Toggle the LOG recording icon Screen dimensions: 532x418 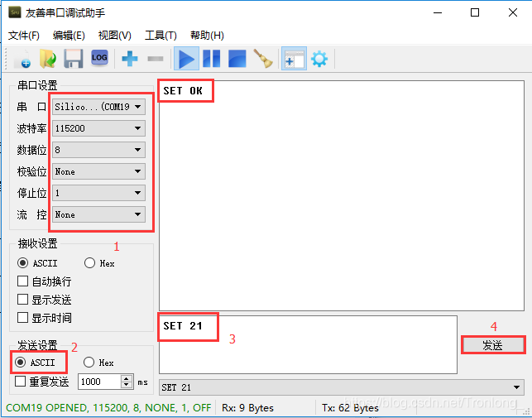click(x=99, y=58)
